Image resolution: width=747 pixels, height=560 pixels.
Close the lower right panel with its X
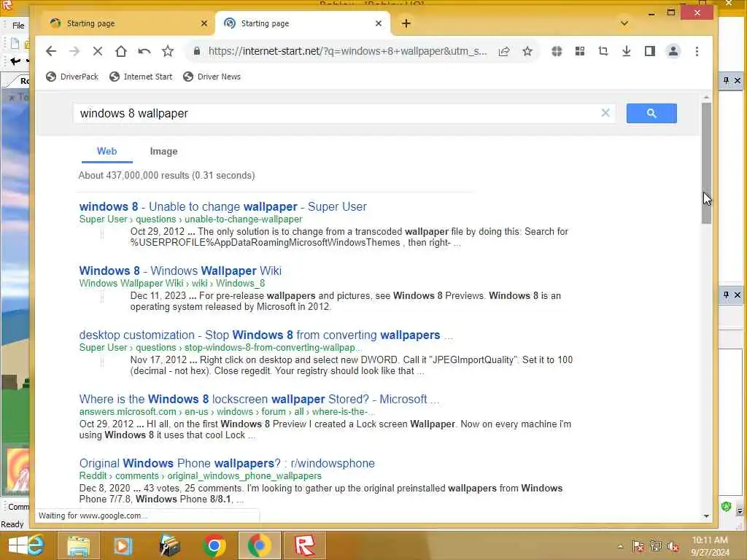(737, 295)
